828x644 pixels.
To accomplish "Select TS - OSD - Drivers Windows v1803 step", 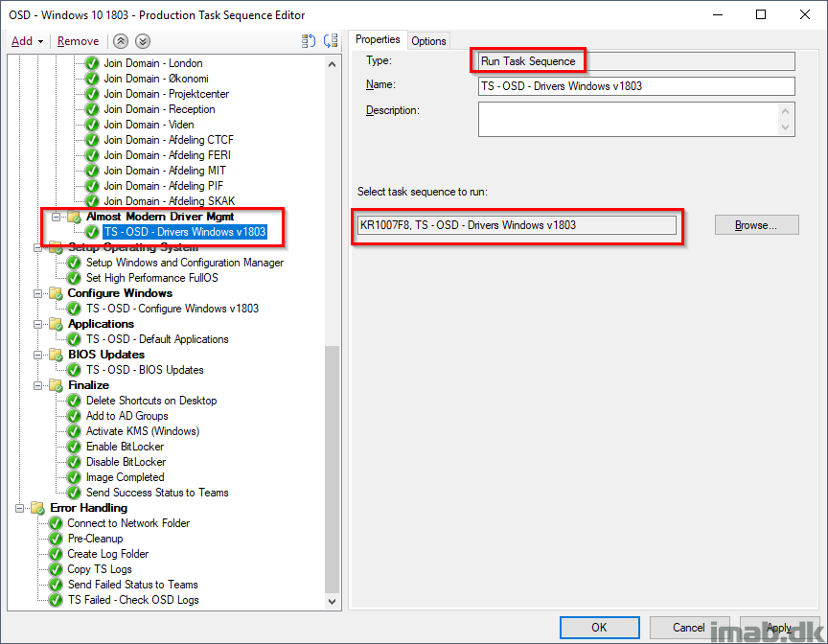I will (x=185, y=232).
